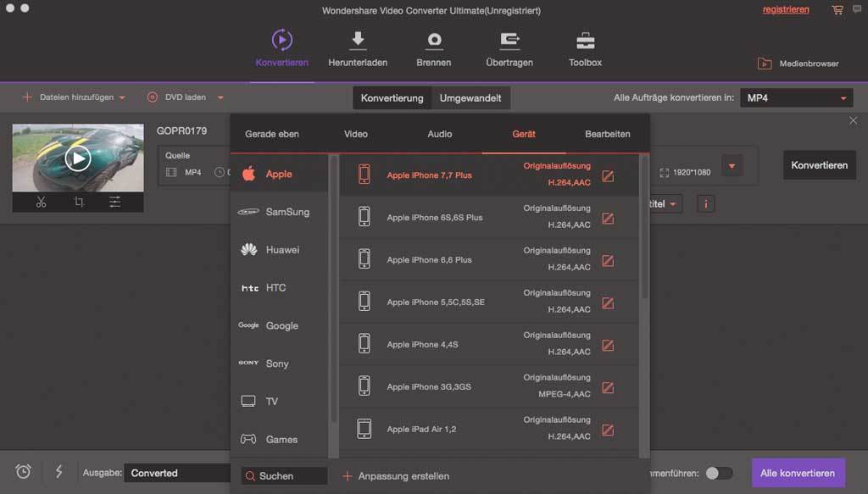Switch to Bearbeiten tab

[607, 134]
